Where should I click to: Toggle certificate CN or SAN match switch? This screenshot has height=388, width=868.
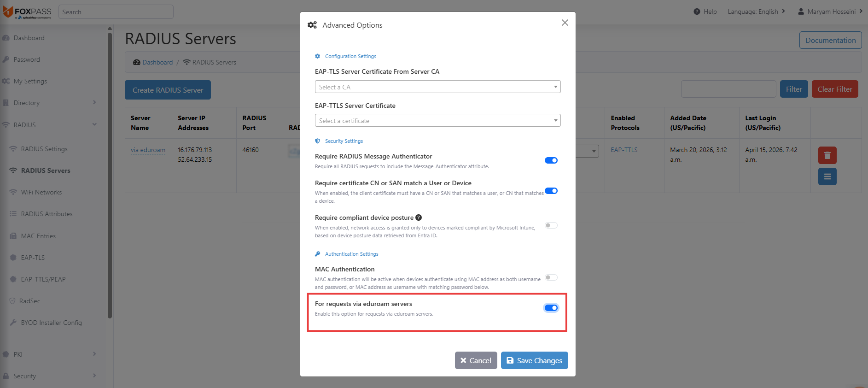(x=551, y=191)
